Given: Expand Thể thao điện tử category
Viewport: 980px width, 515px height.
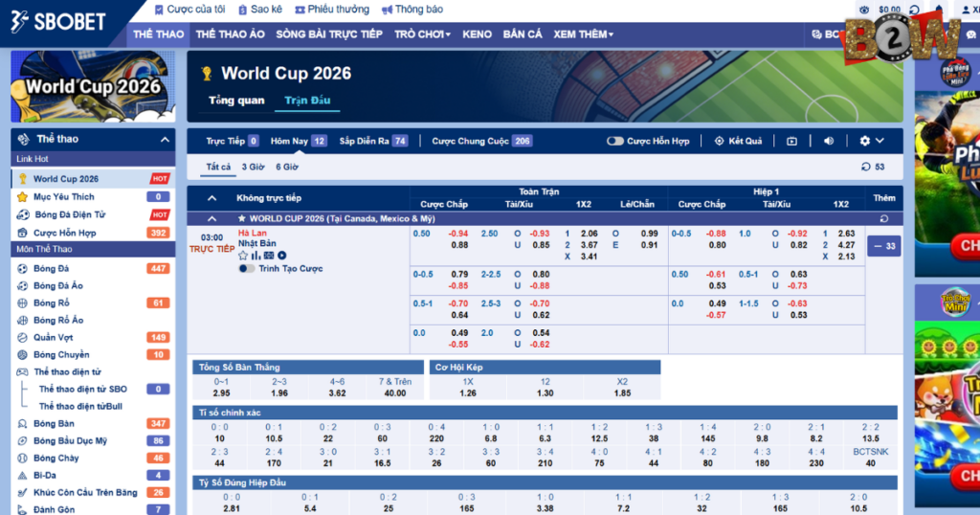Looking at the screenshot, I should 68,371.
